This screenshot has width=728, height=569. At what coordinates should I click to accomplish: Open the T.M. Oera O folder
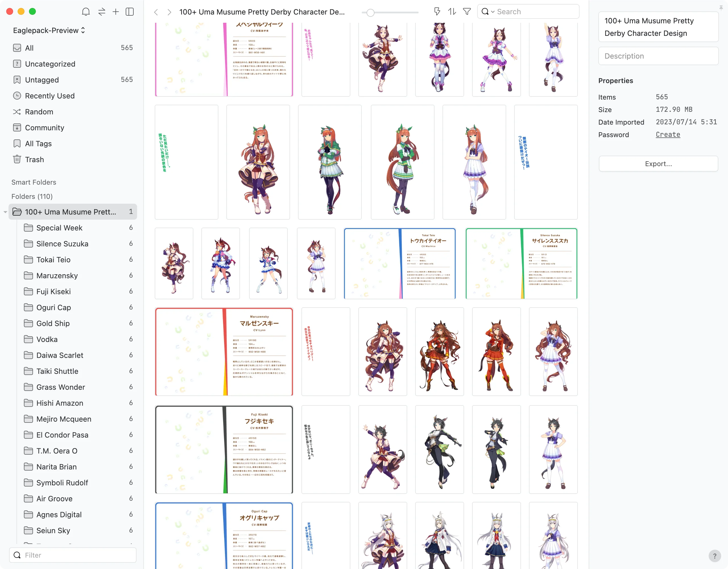click(78, 451)
